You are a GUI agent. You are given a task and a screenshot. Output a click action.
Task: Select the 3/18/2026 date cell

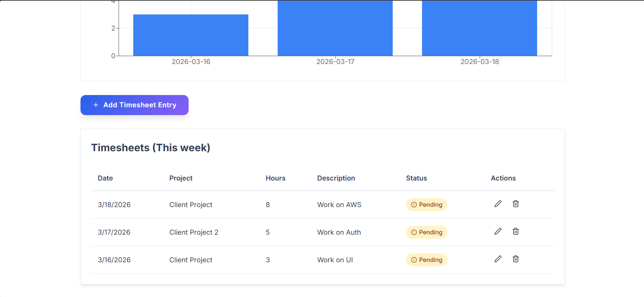click(x=114, y=205)
